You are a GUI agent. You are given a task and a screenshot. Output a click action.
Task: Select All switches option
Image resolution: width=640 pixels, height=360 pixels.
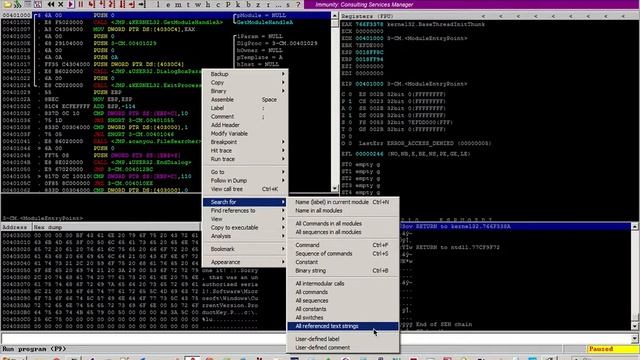tap(343, 318)
